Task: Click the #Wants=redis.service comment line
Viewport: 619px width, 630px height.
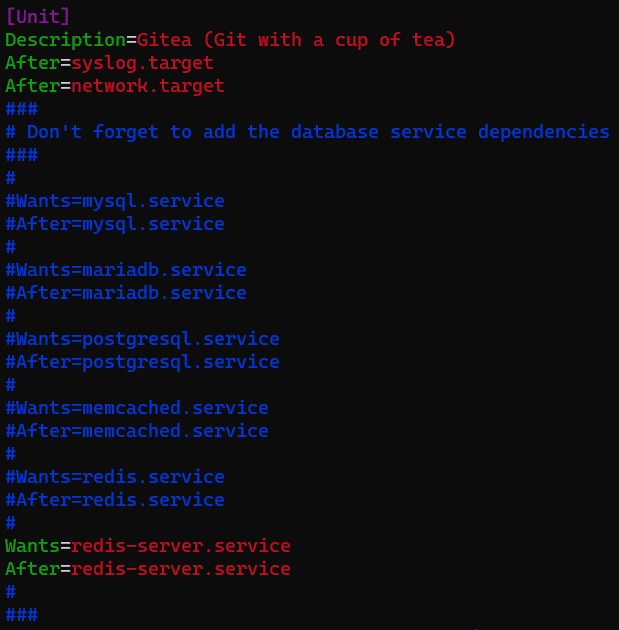Action: [115, 477]
